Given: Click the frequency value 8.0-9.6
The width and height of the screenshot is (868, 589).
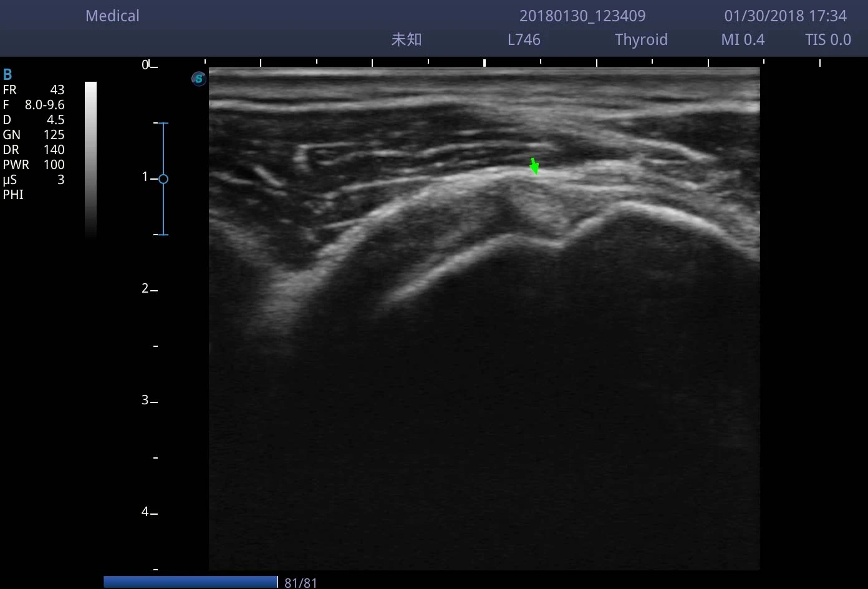Looking at the screenshot, I should pyautogui.click(x=44, y=105).
